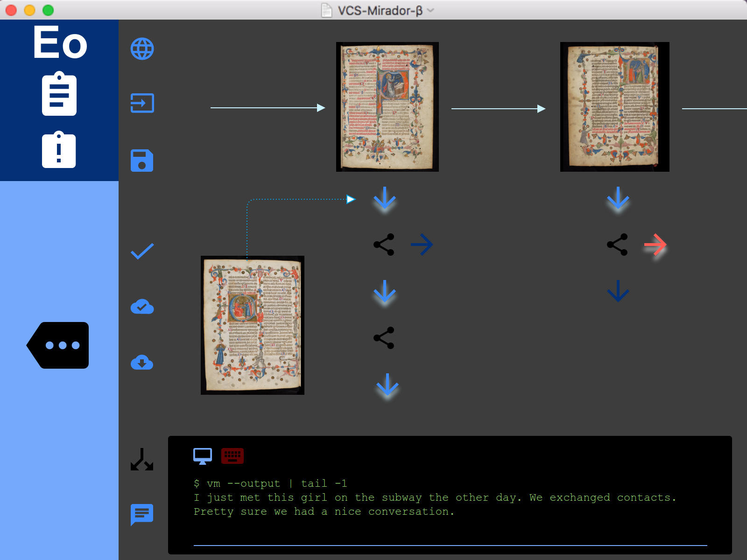Click small play triangle on dotted connector
Viewport: 747px width, 560px height.
point(351,199)
